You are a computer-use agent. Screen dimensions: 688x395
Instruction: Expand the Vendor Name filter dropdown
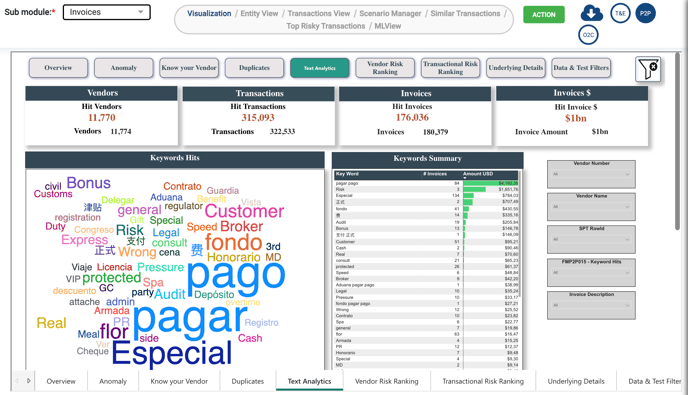591,207
